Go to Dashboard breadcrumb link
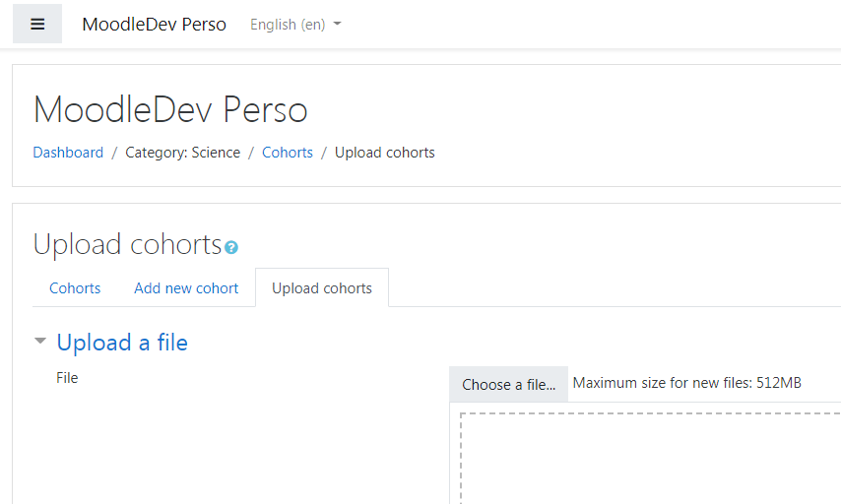Viewport: 841px width, 504px height. pyautogui.click(x=68, y=153)
